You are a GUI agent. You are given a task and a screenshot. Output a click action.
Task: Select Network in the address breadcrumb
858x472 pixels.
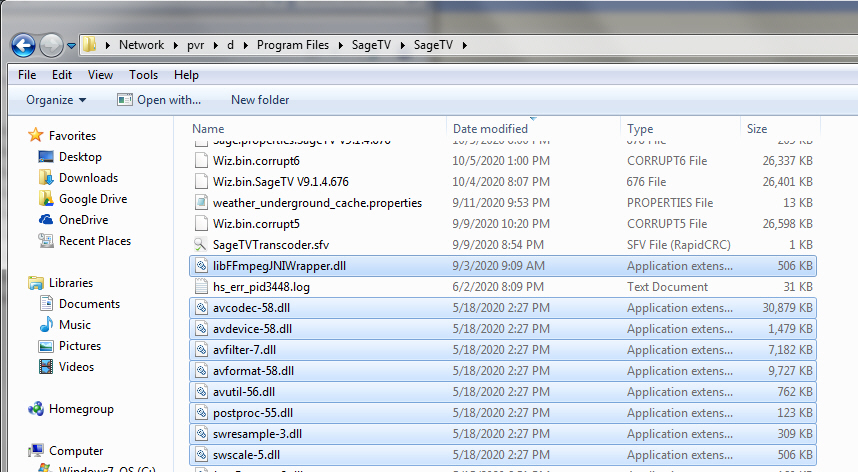pos(141,45)
